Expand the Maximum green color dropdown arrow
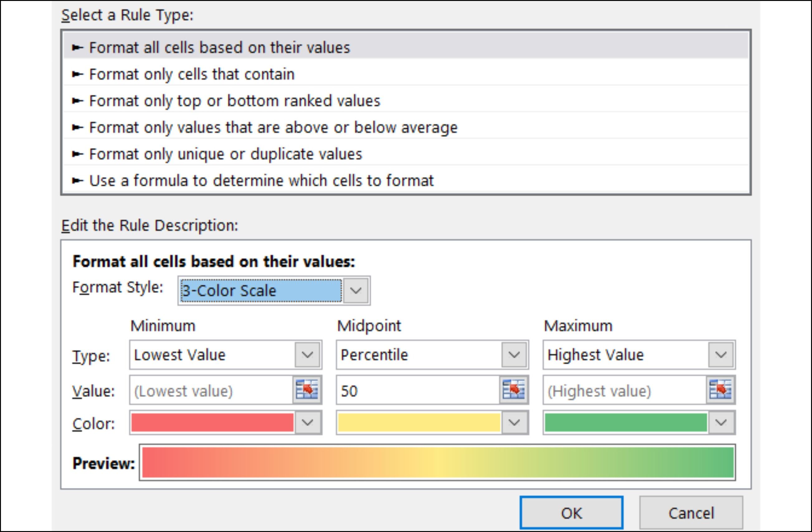Image resolution: width=812 pixels, height=532 pixels. coord(721,423)
